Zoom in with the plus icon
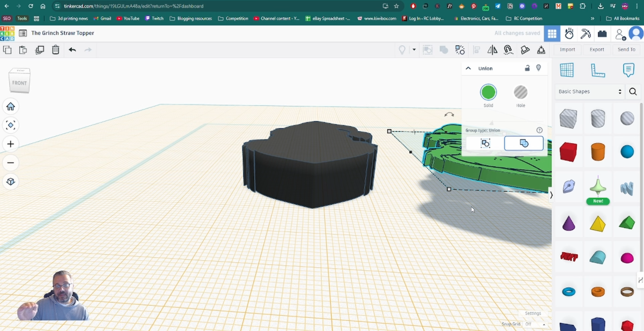The height and width of the screenshot is (331, 644). [x=10, y=144]
